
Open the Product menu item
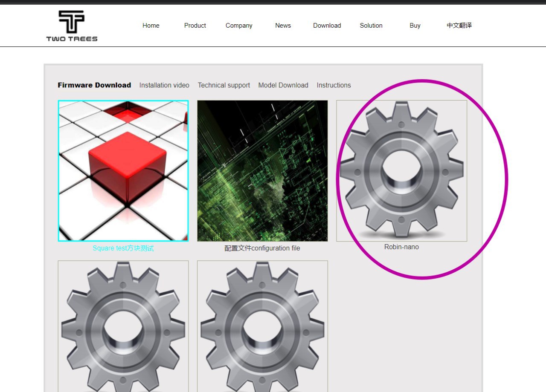coord(195,26)
